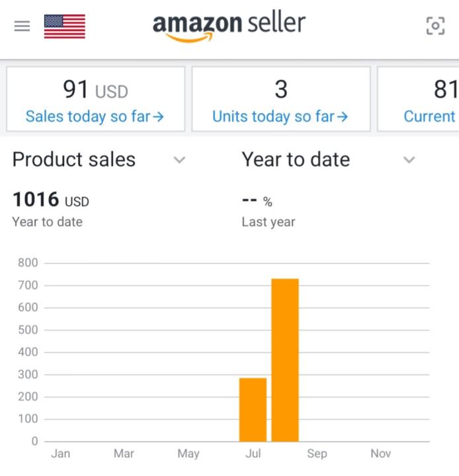This screenshot has height=476, width=459.
Task: Select the Year to date range label
Action: click(296, 159)
